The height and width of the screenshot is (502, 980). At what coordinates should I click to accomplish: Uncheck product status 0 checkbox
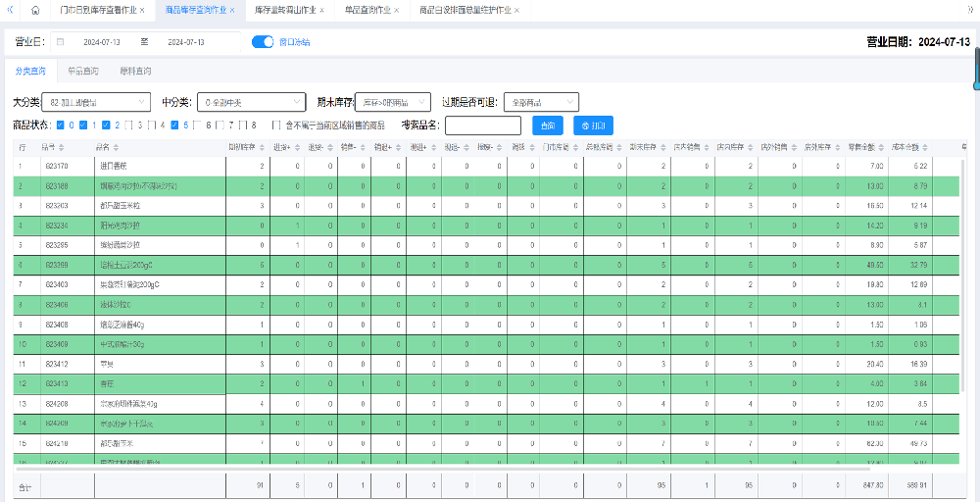61,125
